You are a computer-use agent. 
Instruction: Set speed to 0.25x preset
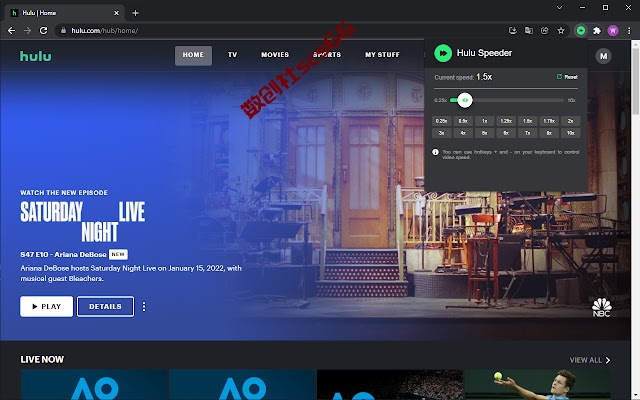(442, 121)
